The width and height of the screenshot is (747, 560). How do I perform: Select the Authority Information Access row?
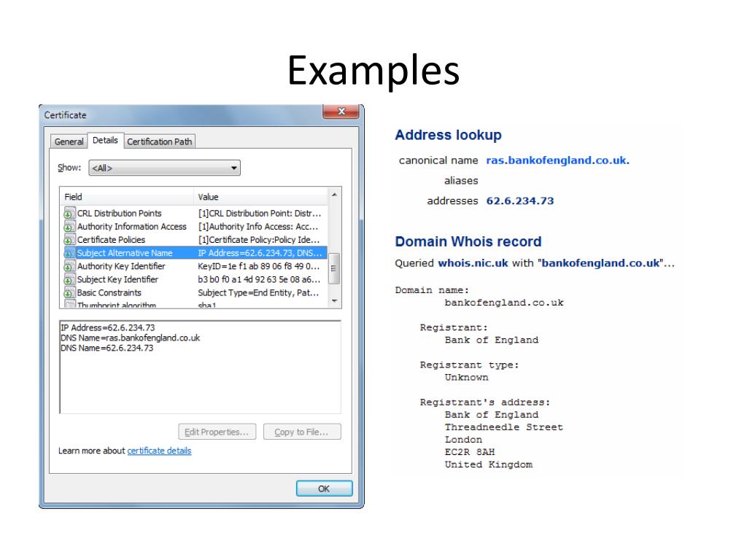(194, 227)
